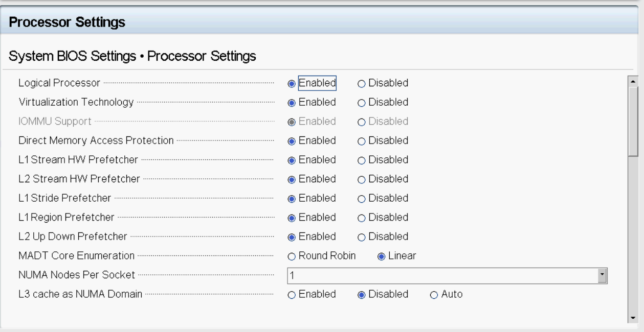Enable L3 cache as NUMA Domain
The width and height of the screenshot is (644, 332).
[292, 295]
